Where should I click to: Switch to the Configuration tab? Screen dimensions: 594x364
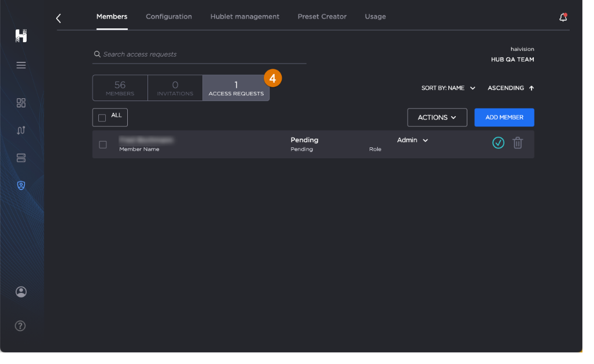[x=169, y=17]
